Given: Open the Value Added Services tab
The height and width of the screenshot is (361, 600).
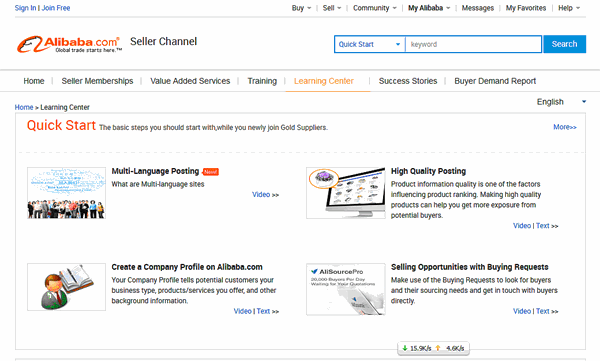Looking at the screenshot, I should tap(190, 81).
